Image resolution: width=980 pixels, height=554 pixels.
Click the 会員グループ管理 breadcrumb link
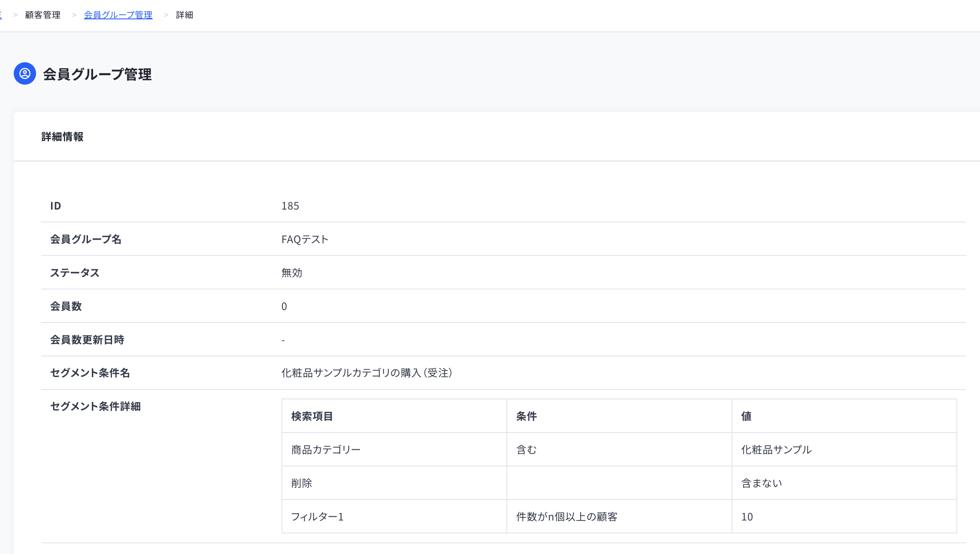coord(118,15)
